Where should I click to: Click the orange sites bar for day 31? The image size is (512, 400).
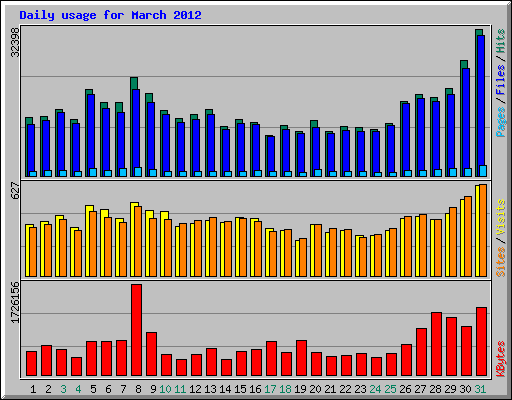coord(483,230)
